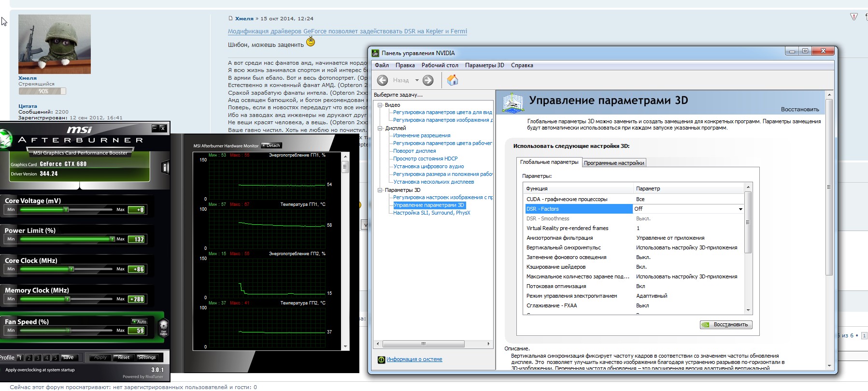Collapse the Видео tree node

coord(380,105)
